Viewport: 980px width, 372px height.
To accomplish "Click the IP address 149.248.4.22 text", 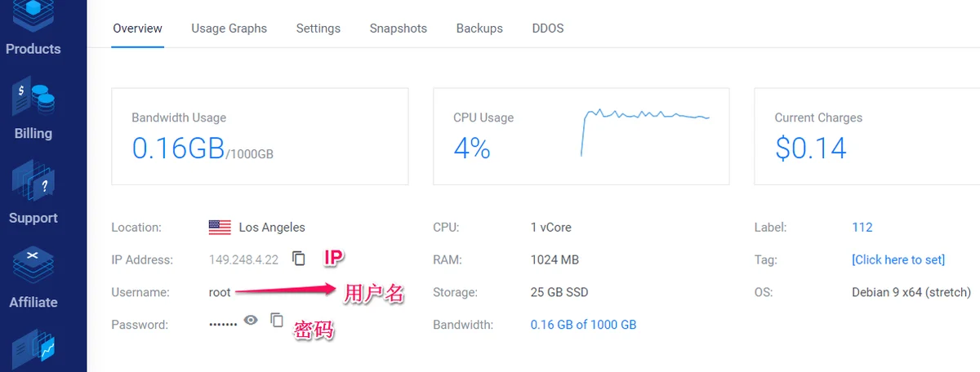I will coord(243,259).
